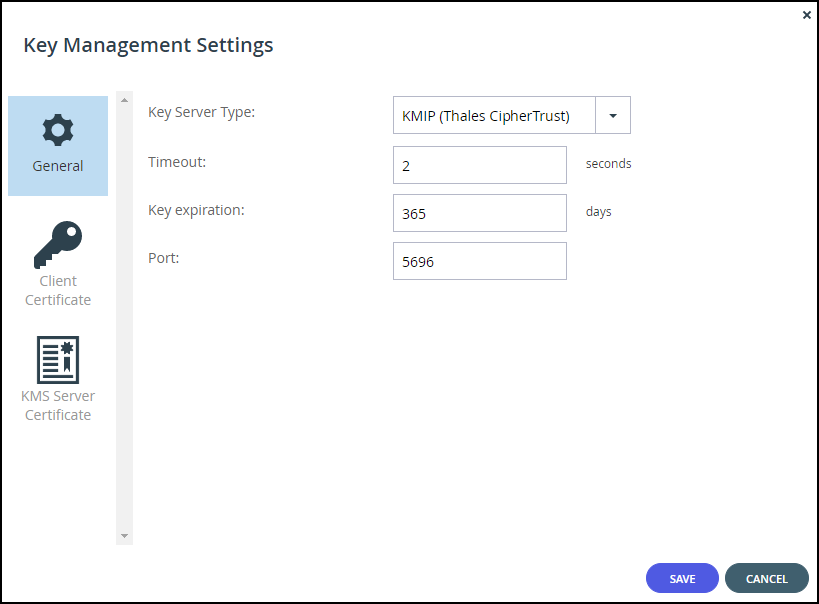This screenshot has width=819, height=604.
Task: Select the Port number field
Action: 479,261
